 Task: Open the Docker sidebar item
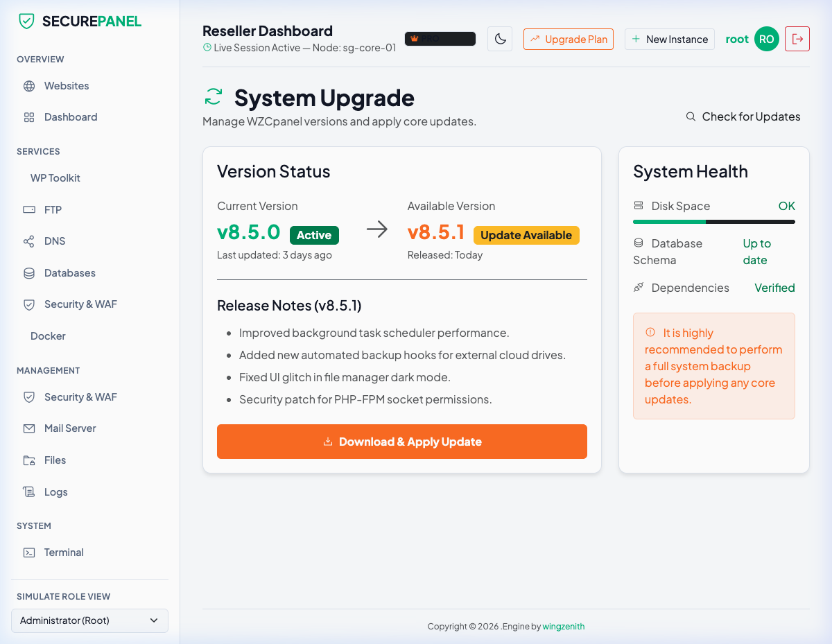(89, 336)
